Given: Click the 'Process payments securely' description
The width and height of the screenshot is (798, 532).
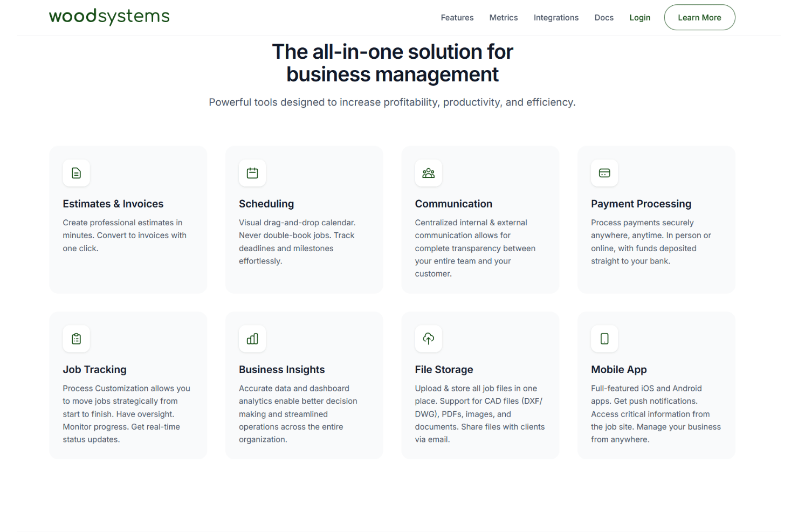Looking at the screenshot, I should [651, 242].
